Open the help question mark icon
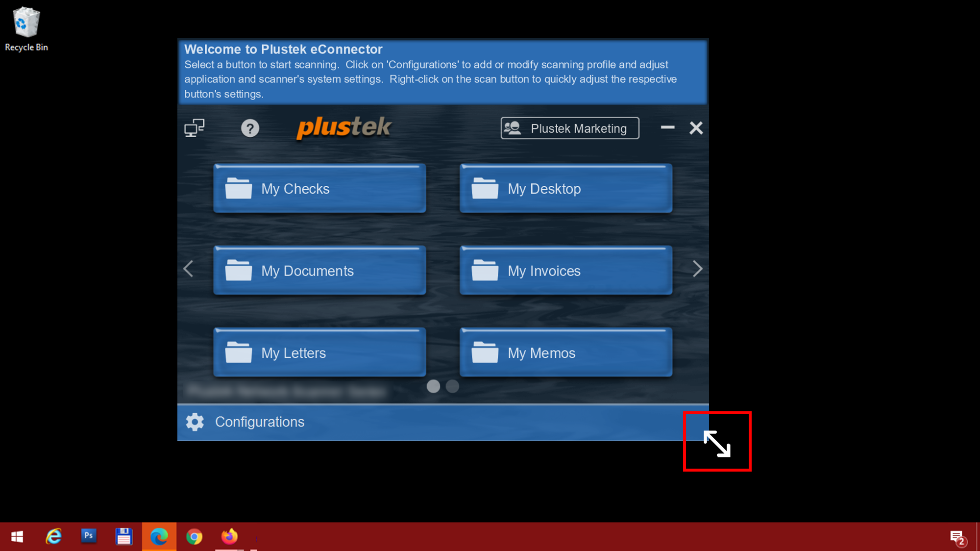The image size is (980, 551). 250,128
